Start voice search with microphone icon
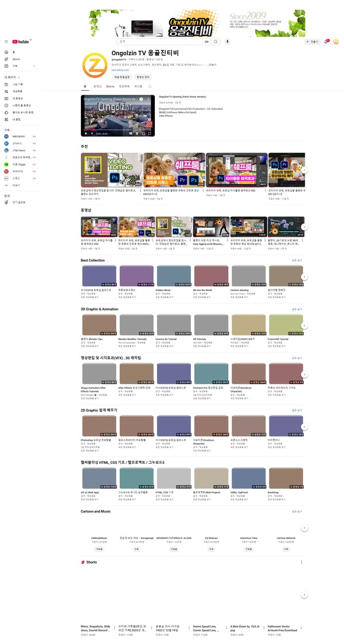 click(x=228, y=41)
